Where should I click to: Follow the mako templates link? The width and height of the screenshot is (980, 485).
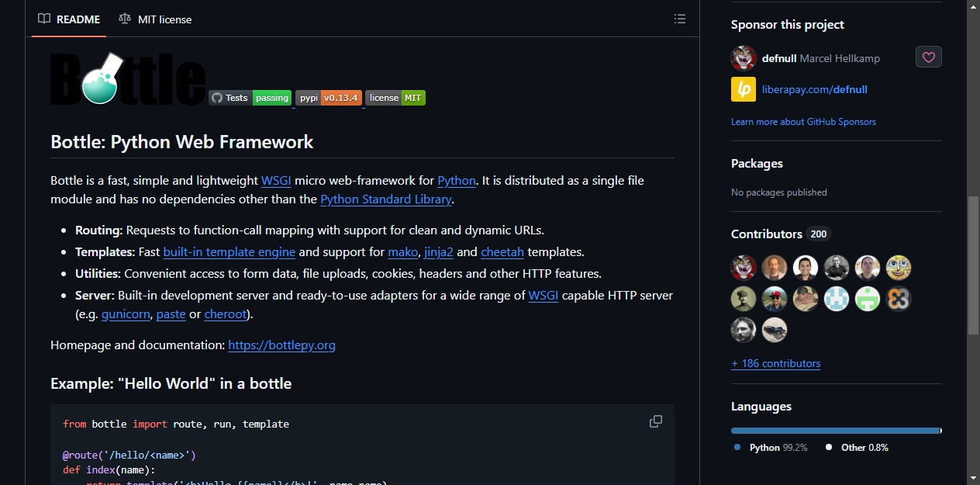coord(402,251)
